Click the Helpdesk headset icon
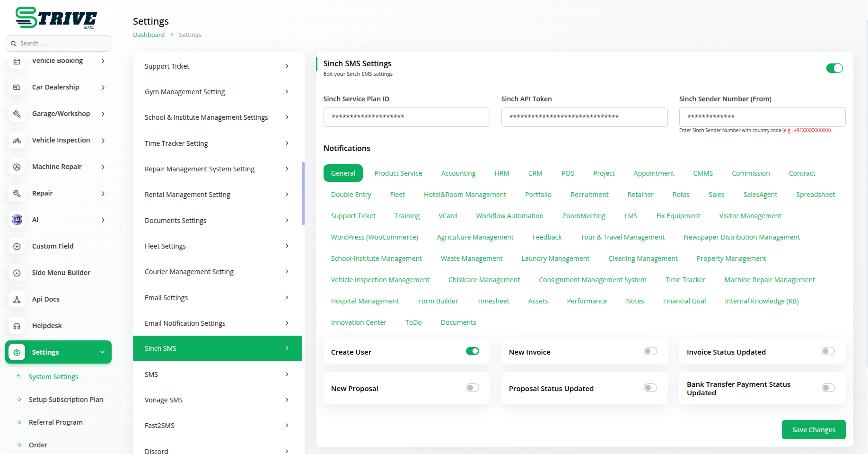 point(17,326)
